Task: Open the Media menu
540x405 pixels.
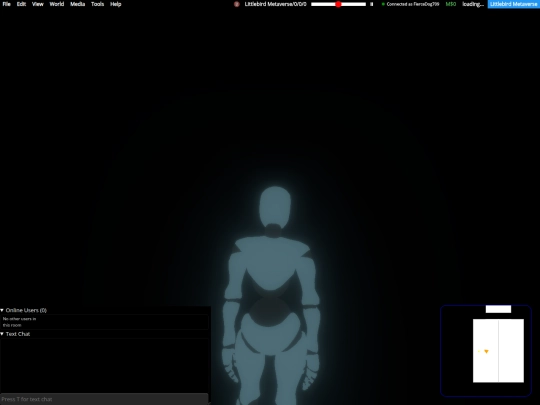Action: [77, 4]
